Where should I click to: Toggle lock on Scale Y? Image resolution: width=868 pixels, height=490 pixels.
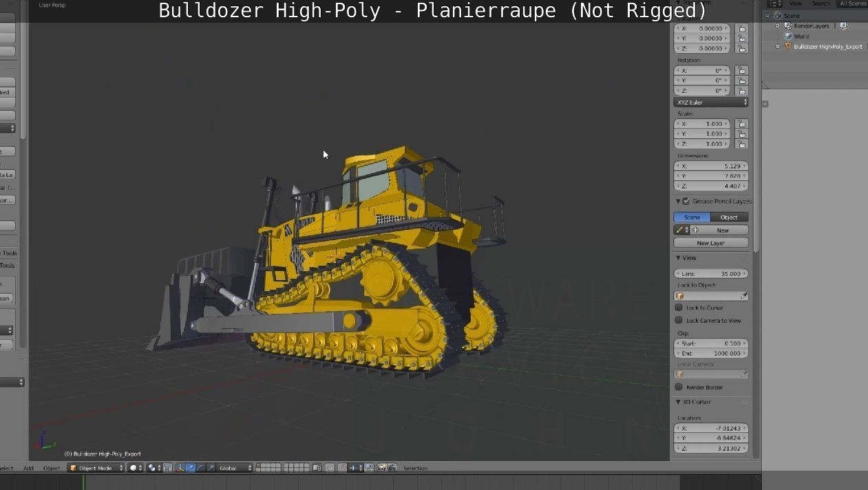click(741, 134)
